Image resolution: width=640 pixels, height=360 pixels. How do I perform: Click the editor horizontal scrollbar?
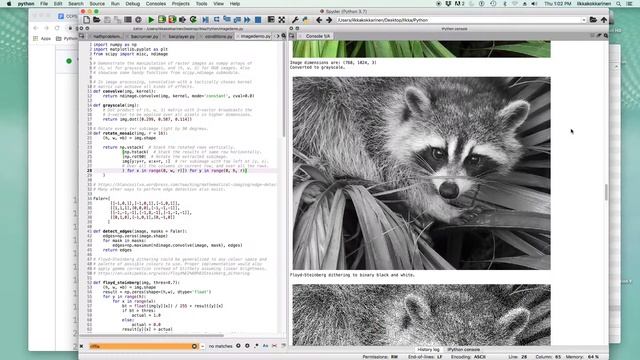pyautogui.click(x=152, y=336)
